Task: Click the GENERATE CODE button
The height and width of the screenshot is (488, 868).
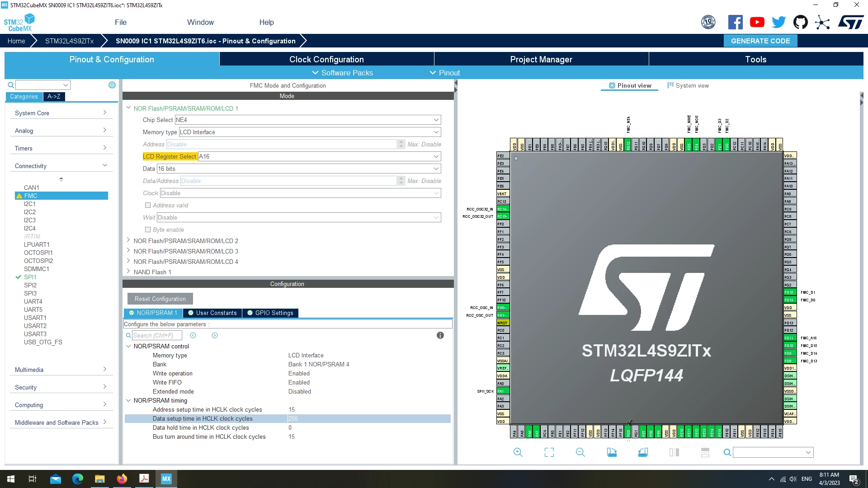Action: [760, 41]
